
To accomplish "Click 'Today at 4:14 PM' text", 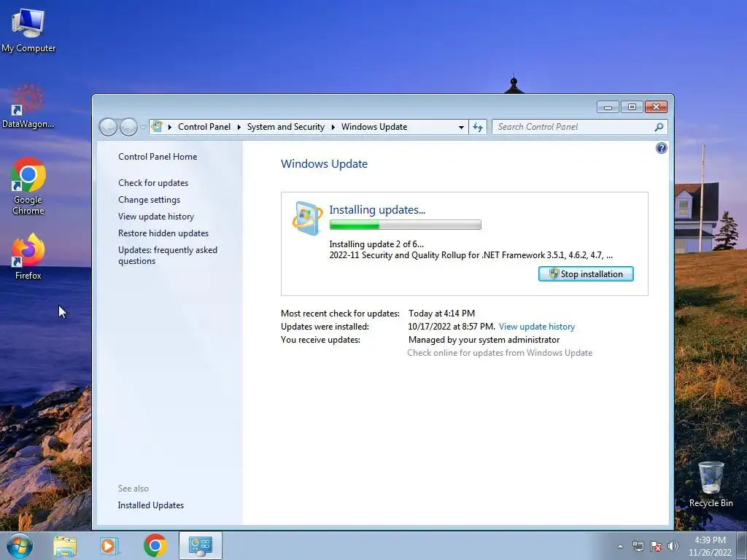I will point(441,314).
